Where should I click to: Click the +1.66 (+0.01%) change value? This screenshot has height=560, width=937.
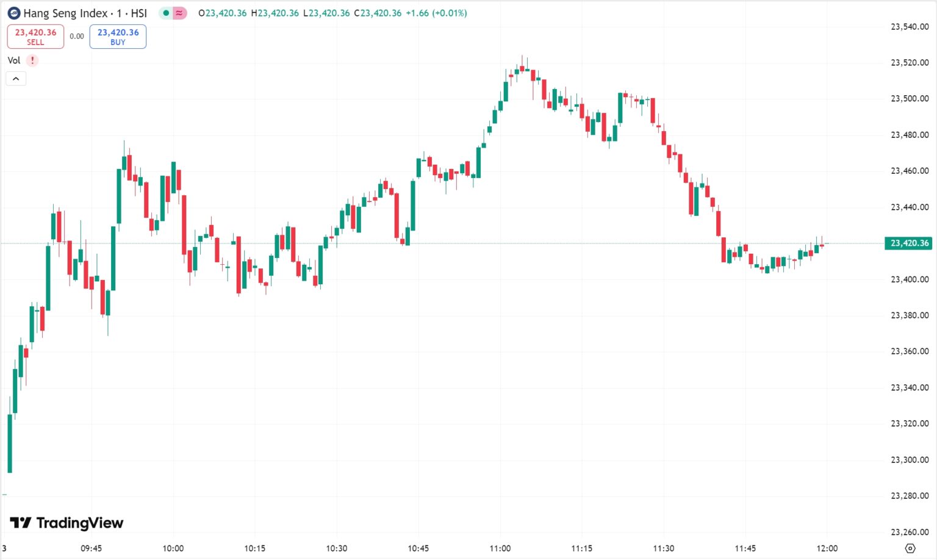pos(436,13)
